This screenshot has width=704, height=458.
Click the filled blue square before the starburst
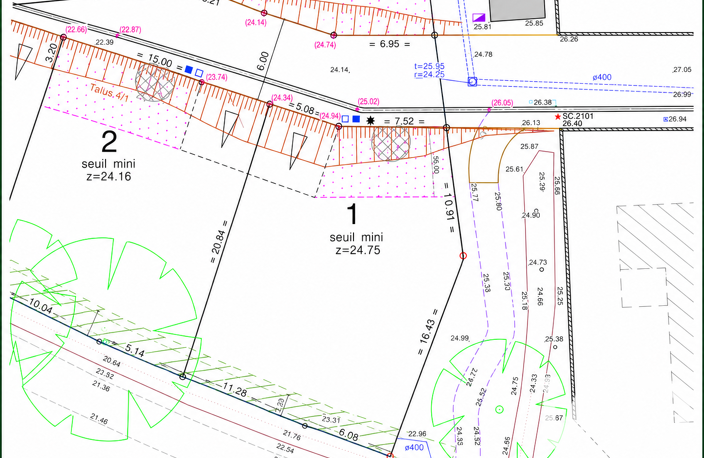[356, 119]
